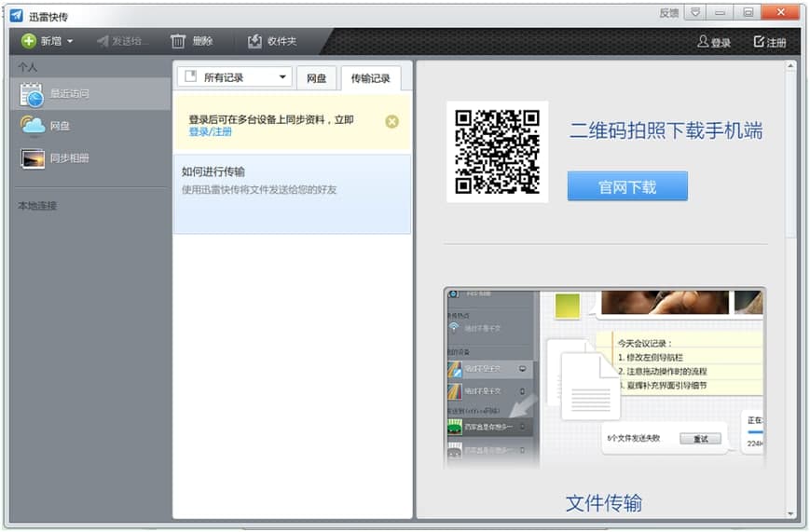Image resolution: width=810 pixels, height=532 pixels.
Task: Open the 收件夹 inbox icon
Action: tap(254, 41)
